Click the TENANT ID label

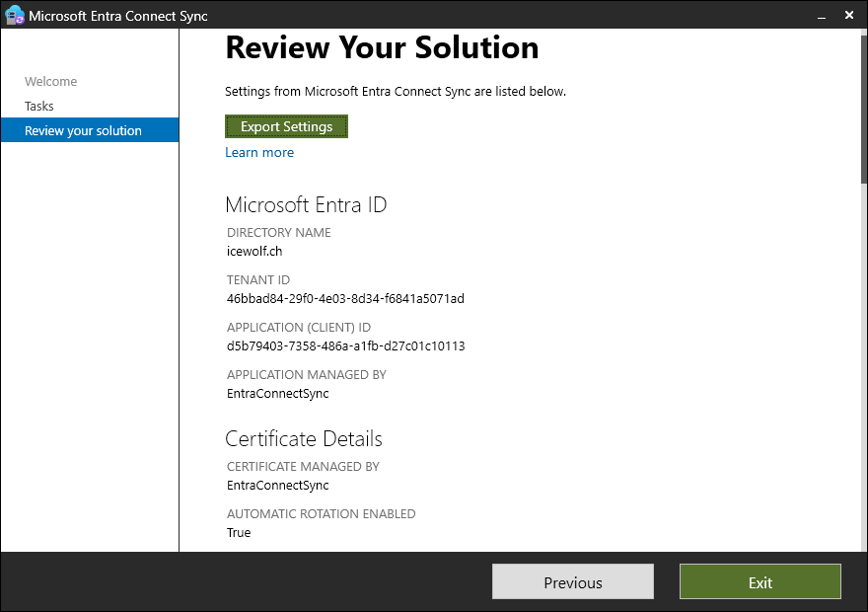[x=258, y=279]
